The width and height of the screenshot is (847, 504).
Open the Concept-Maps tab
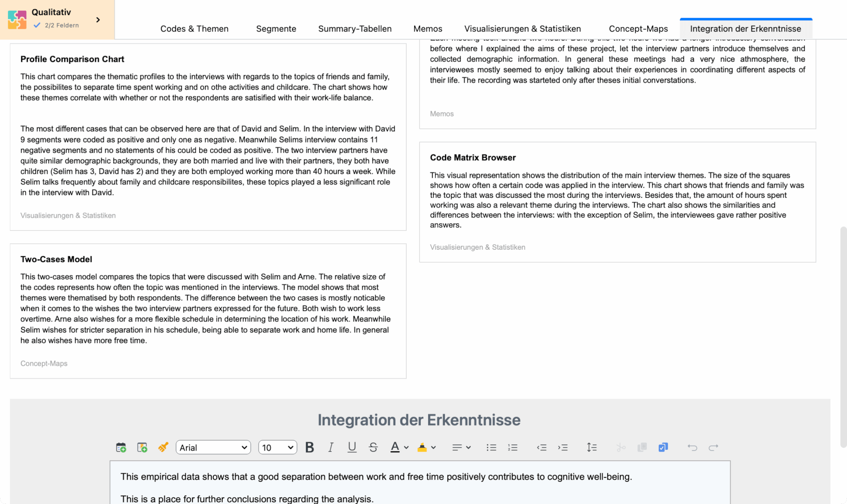[x=638, y=29]
